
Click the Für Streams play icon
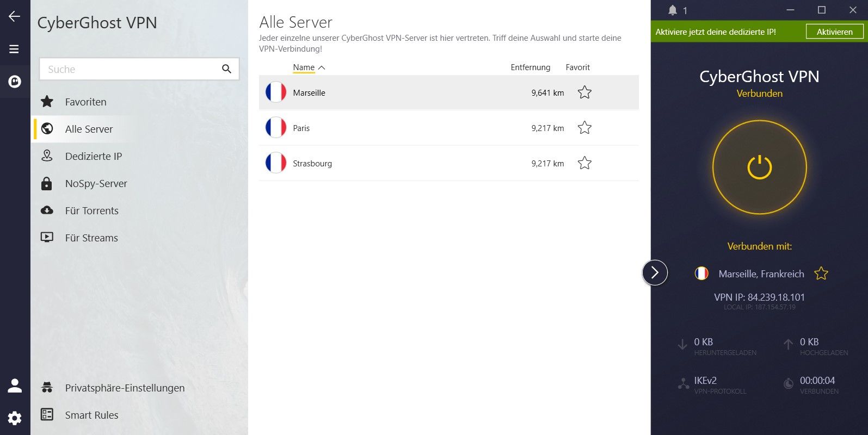tap(47, 237)
